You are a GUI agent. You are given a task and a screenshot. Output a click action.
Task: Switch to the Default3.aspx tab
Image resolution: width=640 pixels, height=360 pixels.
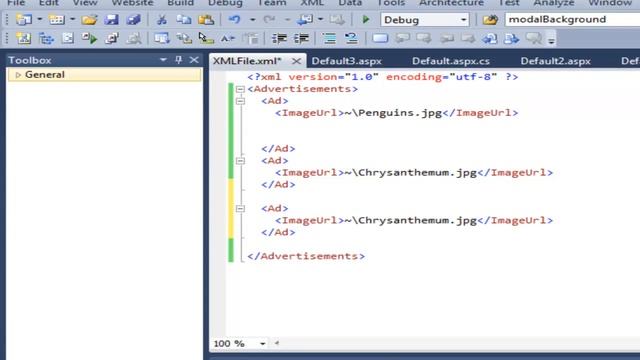pos(347,61)
